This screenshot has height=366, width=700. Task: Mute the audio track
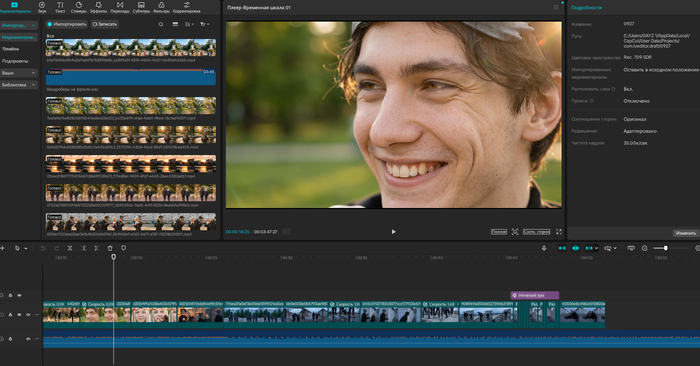click(28, 339)
